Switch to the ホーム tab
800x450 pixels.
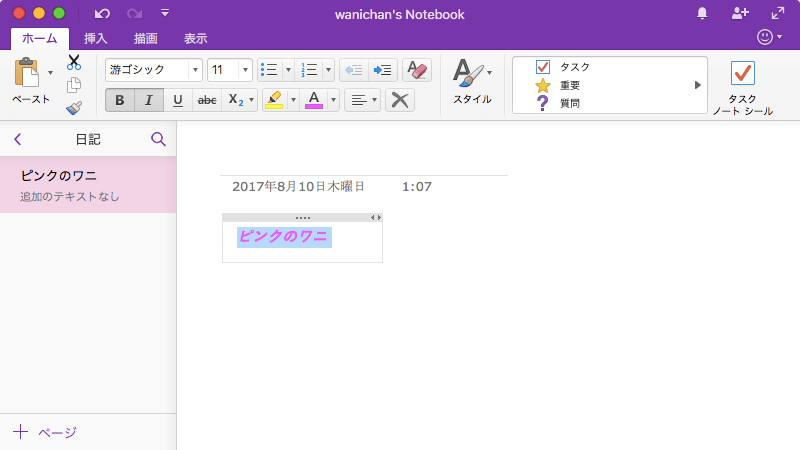[x=40, y=38]
